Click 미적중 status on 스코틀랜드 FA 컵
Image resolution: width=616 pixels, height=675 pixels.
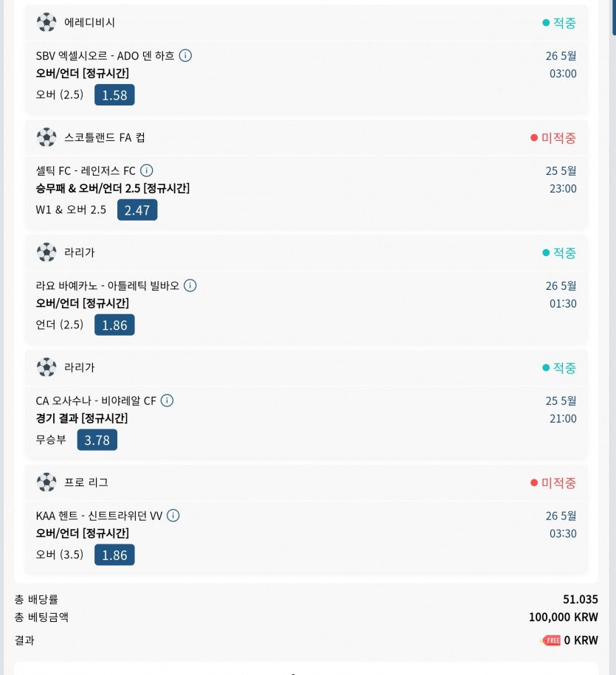(x=553, y=137)
